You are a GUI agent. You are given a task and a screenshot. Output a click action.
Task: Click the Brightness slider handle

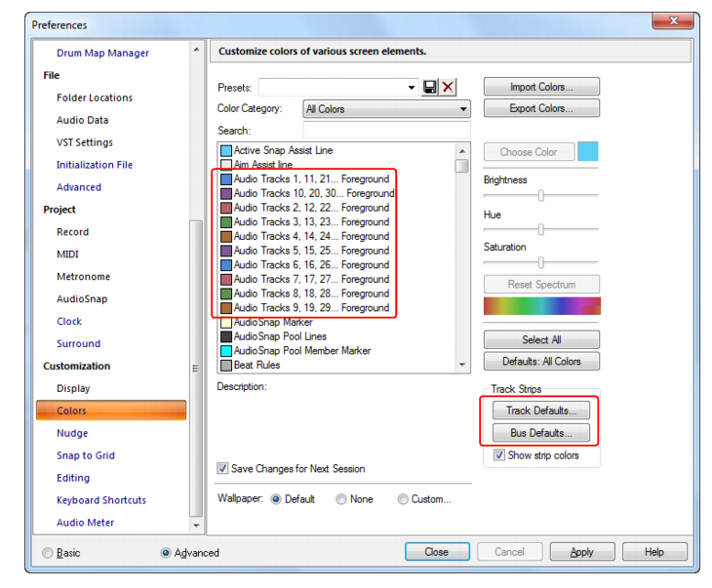[x=540, y=196]
